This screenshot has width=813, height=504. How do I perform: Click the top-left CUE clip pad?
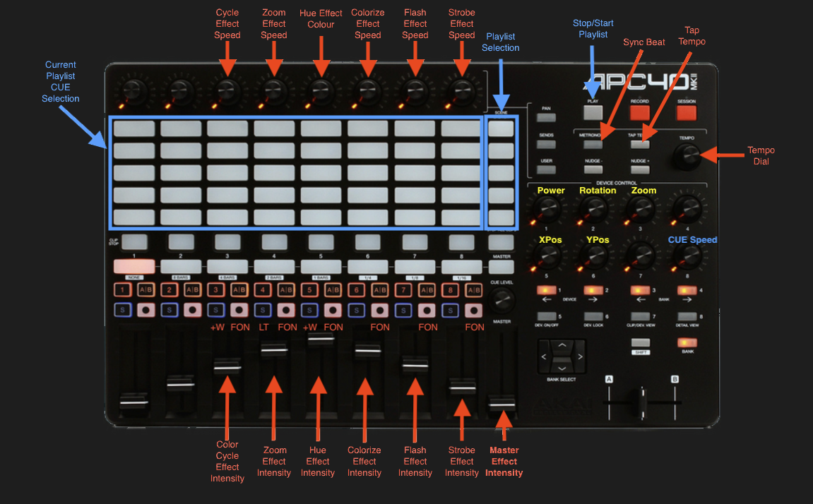(134, 128)
